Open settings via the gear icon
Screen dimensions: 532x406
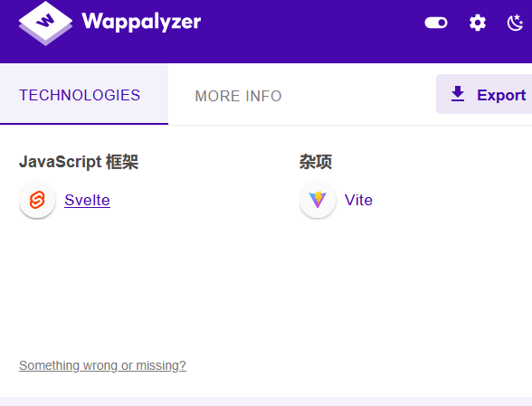coord(478,24)
